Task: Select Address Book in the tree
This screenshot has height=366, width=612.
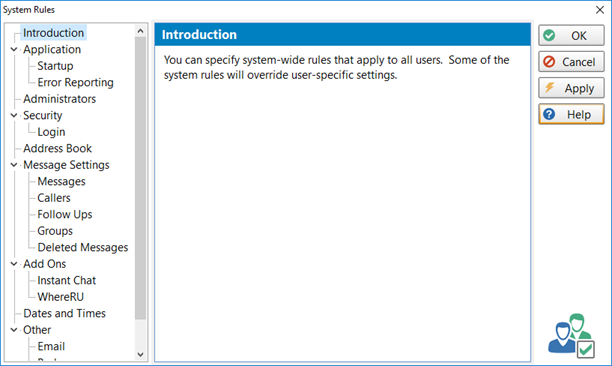Action: 57,148
